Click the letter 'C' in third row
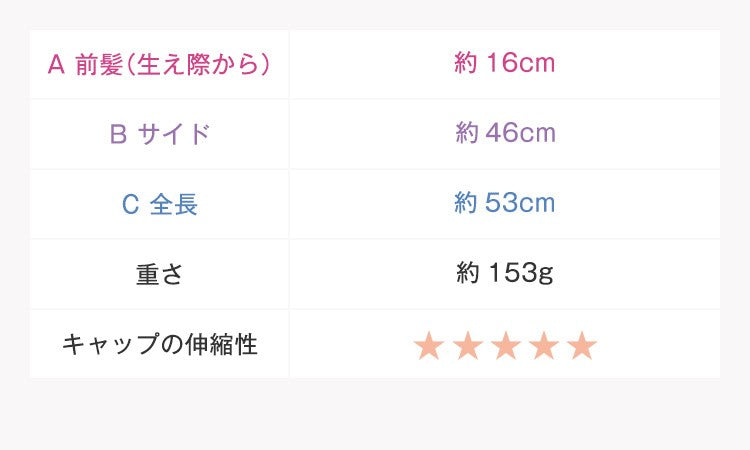Image resolution: width=750 pixels, height=450 pixels. point(130,204)
